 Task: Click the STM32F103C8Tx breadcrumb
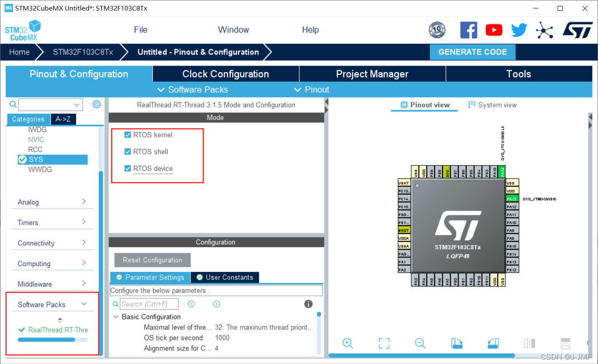coord(83,52)
